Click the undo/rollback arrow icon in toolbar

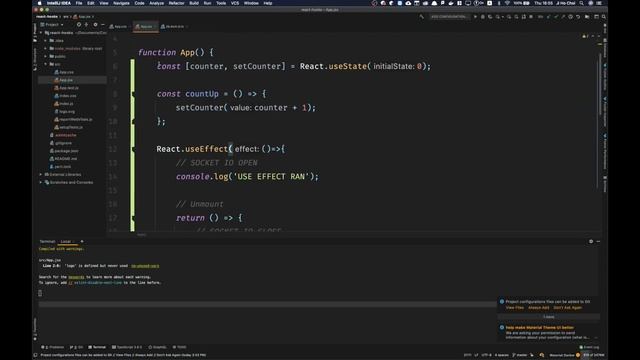tap(578, 17)
